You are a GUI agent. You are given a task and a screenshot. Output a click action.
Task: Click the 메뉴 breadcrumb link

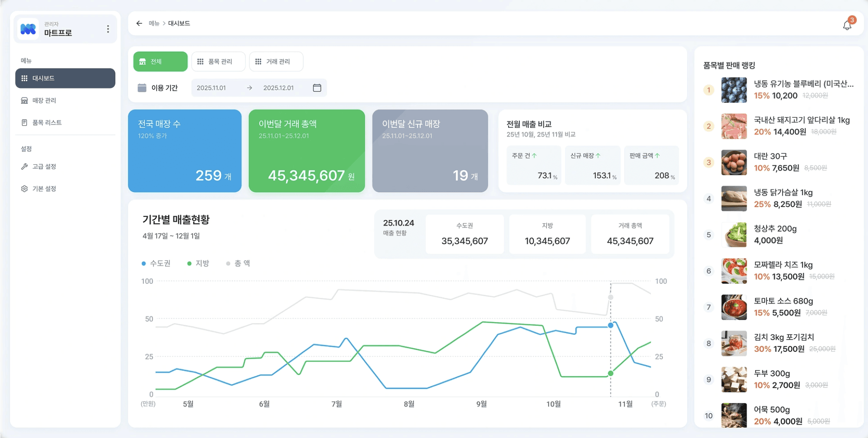[154, 23]
